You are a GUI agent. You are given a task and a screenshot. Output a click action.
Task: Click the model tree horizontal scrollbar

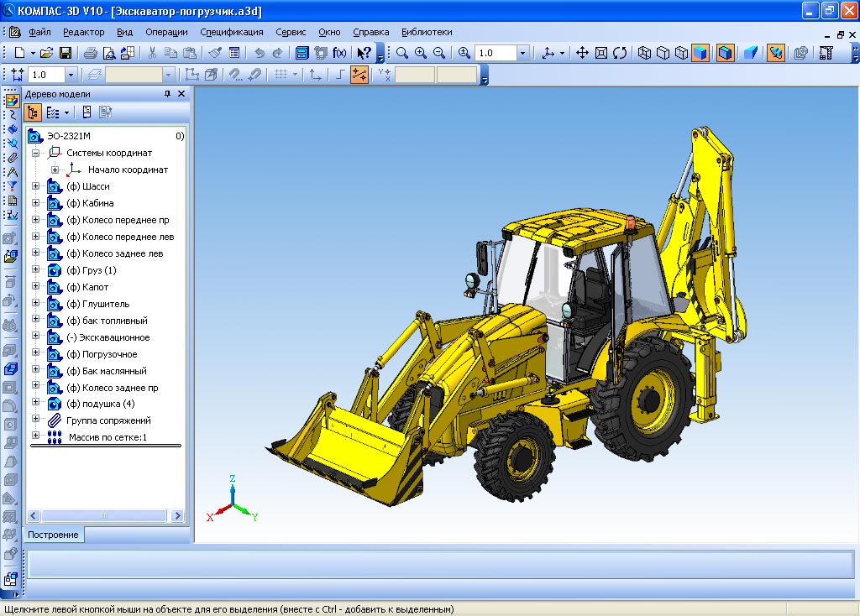[105, 515]
